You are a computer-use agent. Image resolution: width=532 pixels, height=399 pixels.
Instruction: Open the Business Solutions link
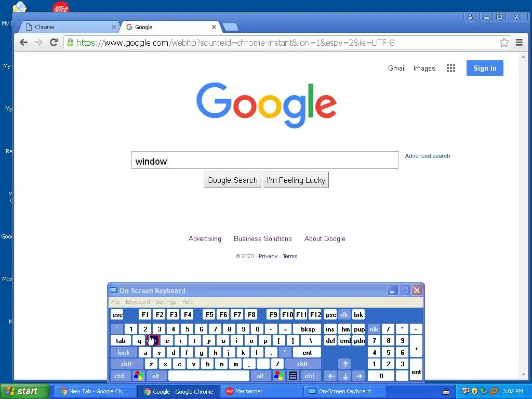point(262,238)
